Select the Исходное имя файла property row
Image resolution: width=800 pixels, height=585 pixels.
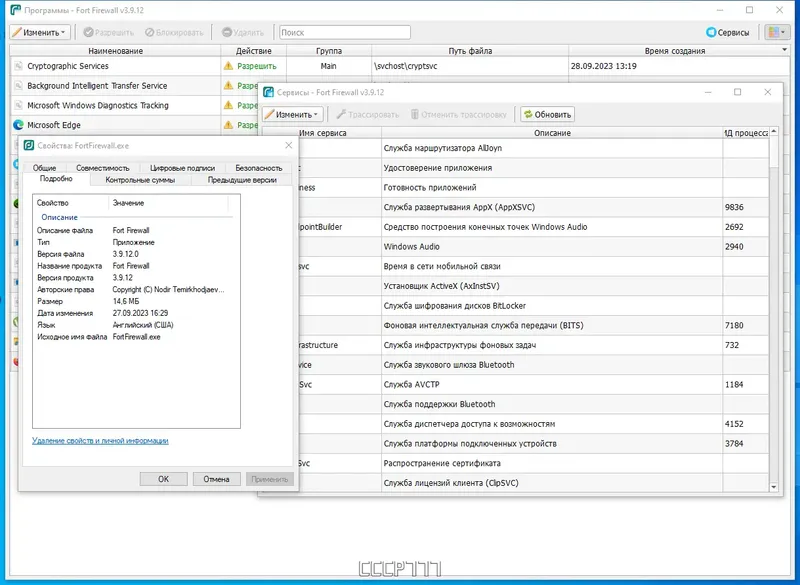pos(132,337)
